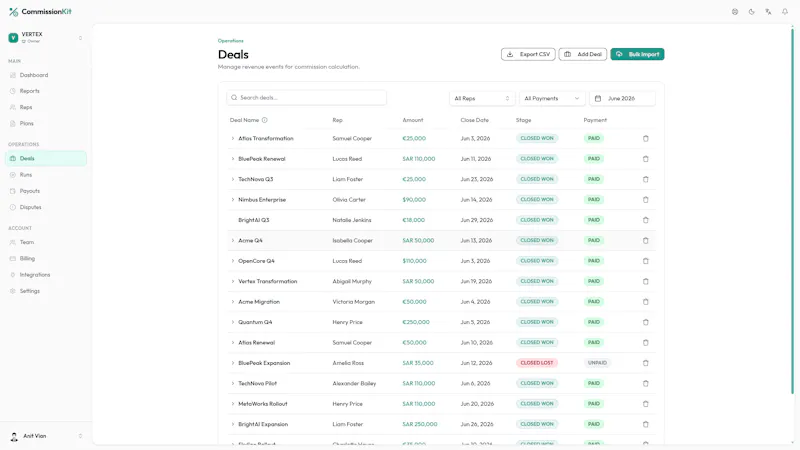Open the language translation icon
Image resolution: width=800 pixels, height=450 pixels.
click(768, 12)
